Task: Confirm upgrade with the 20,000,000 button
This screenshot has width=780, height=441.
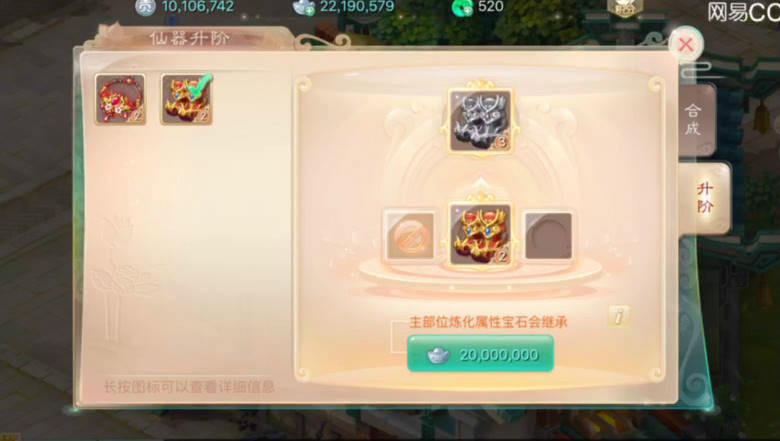Action: click(480, 354)
